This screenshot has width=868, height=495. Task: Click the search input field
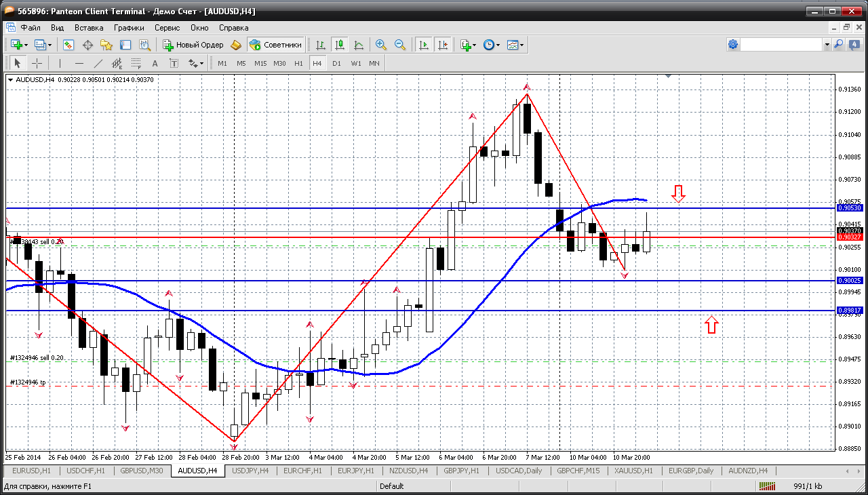pyautogui.click(x=781, y=45)
